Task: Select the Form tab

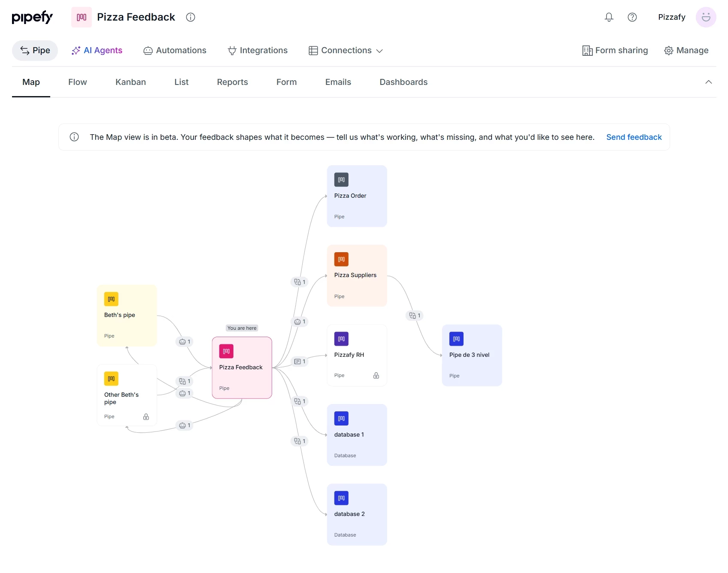Action: (x=286, y=82)
